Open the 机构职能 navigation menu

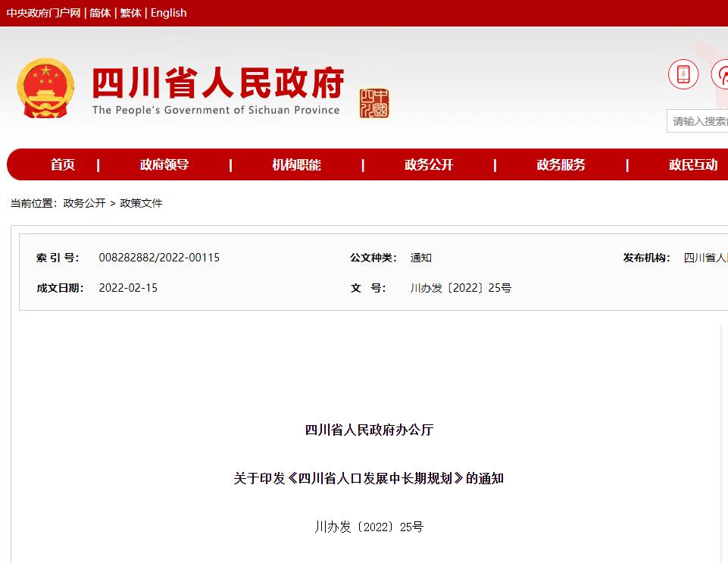pos(297,164)
